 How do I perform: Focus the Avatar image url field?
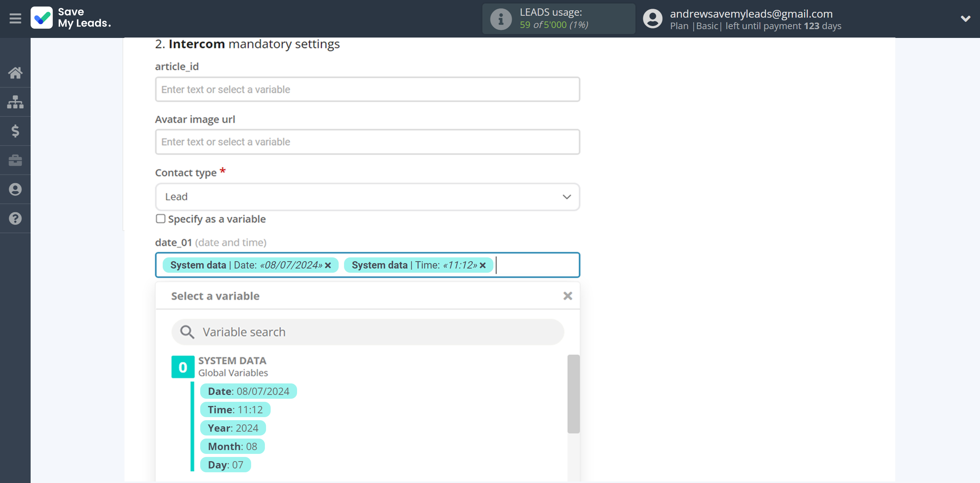tap(367, 142)
